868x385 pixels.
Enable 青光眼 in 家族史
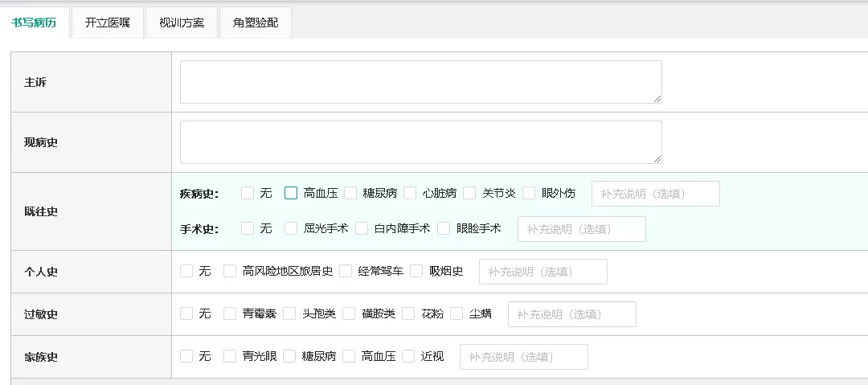coord(230,356)
